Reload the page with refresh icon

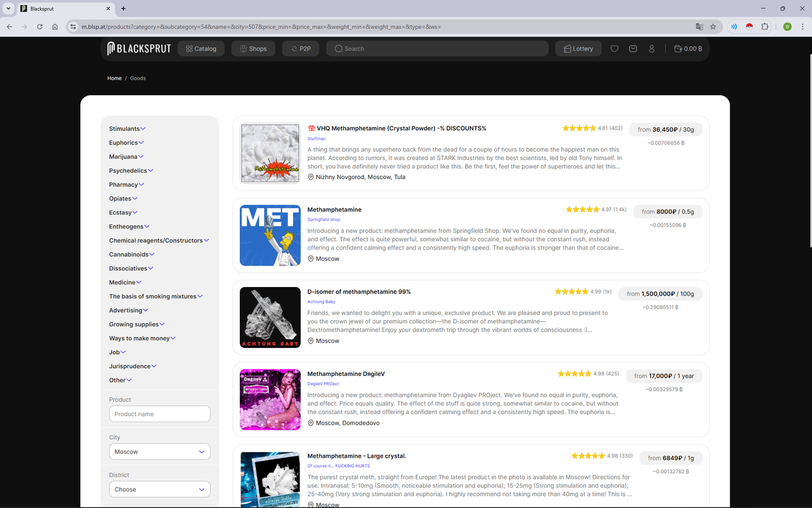[39, 27]
